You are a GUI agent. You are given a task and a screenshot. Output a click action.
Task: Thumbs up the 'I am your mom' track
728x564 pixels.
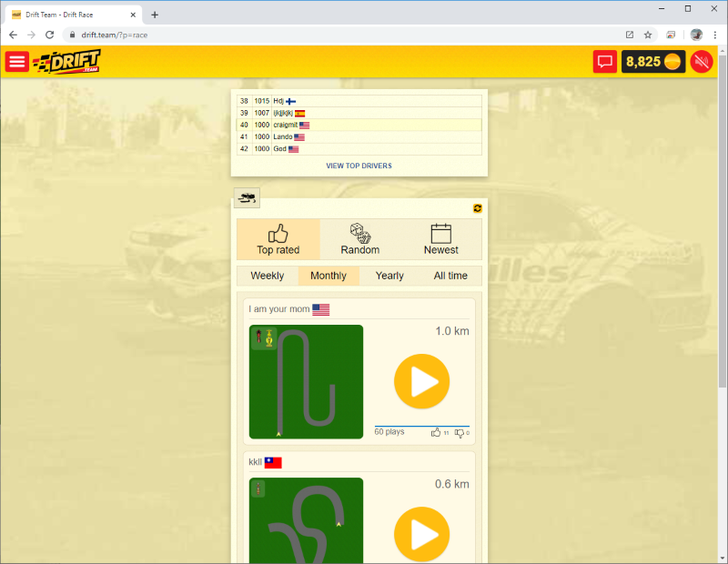click(x=436, y=432)
